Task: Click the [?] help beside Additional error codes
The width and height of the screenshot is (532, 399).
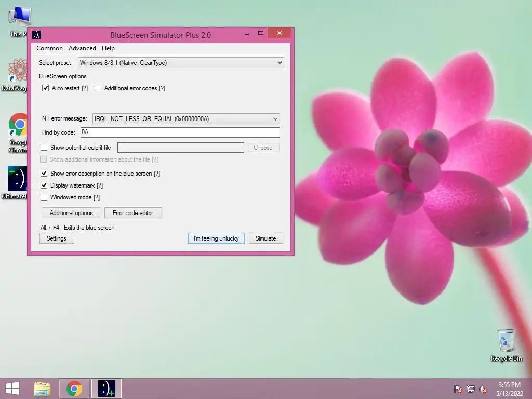Action: (162, 88)
